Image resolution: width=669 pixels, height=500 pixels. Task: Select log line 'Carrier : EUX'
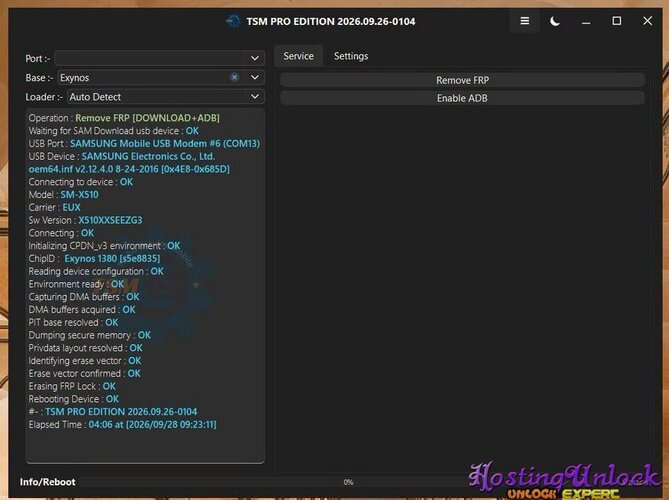click(54, 207)
